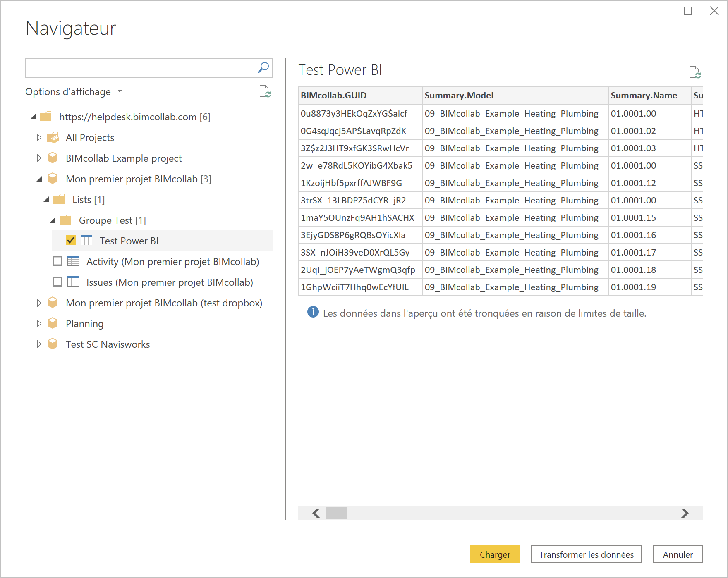Click the All Projects folder icon
The width and height of the screenshot is (728, 578).
pos(53,138)
